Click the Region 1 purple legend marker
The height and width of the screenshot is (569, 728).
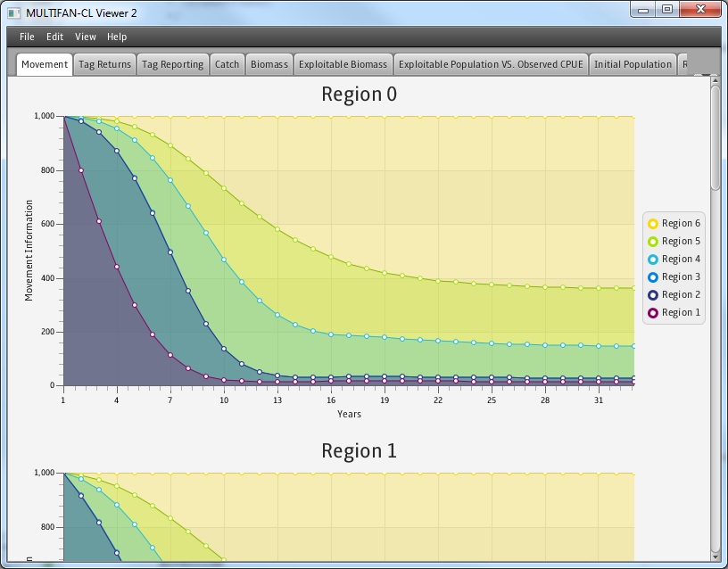tap(653, 313)
